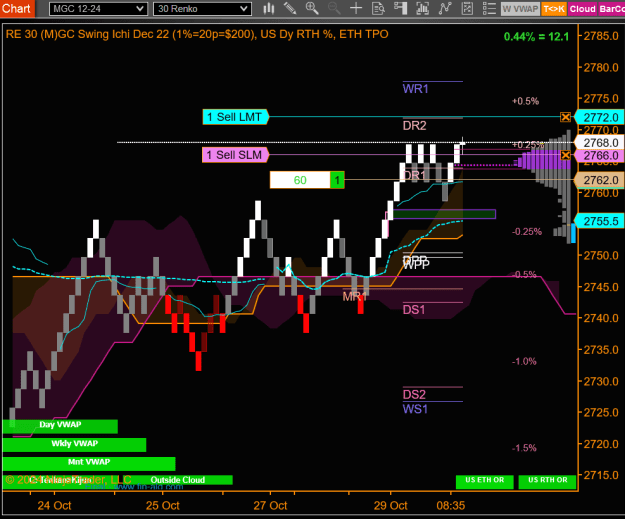Click the 27 Oct date label
625x519 pixels.
click(x=270, y=505)
